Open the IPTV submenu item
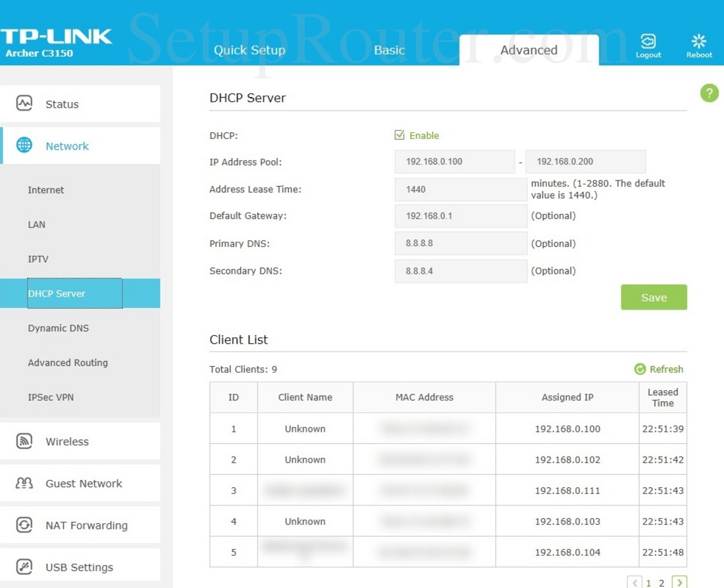This screenshot has width=724, height=588. pyautogui.click(x=38, y=259)
